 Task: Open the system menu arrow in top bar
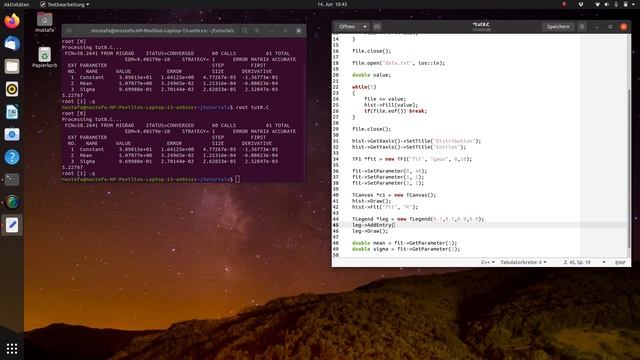tap(634, 4)
